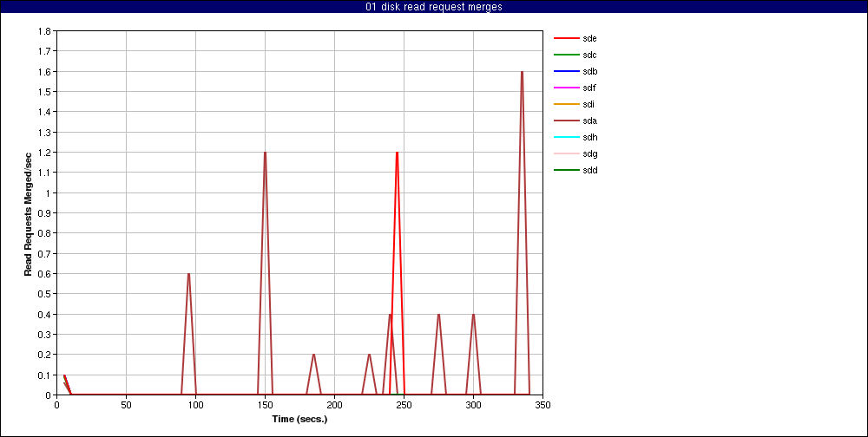
Task: Select the 'sdd' legend label
Action: pyautogui.click(x=589, y=170)
